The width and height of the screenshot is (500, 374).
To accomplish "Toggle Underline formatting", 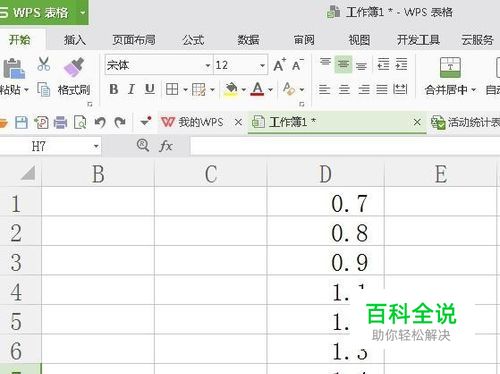I will point(150,89).
